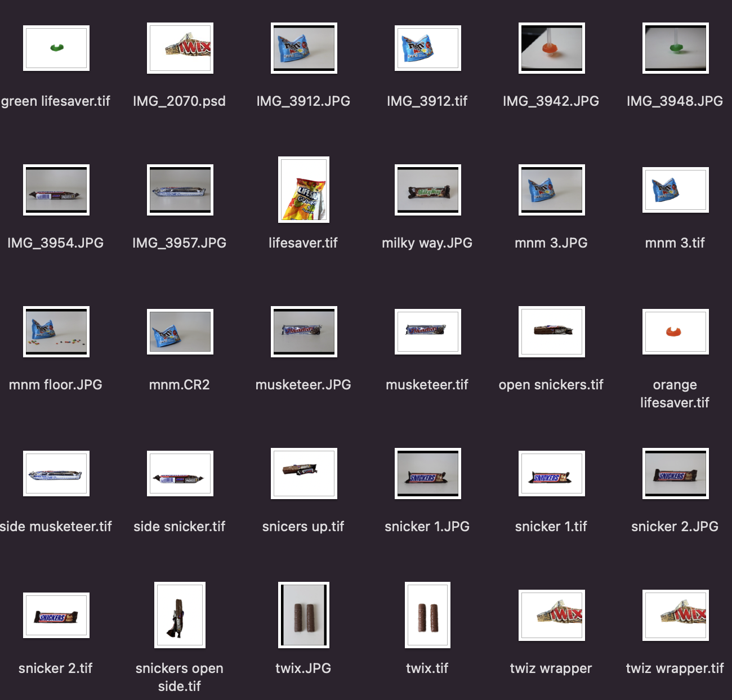
Task: Click the 'IMG_3942.JPG' file name
Action: 551,101
